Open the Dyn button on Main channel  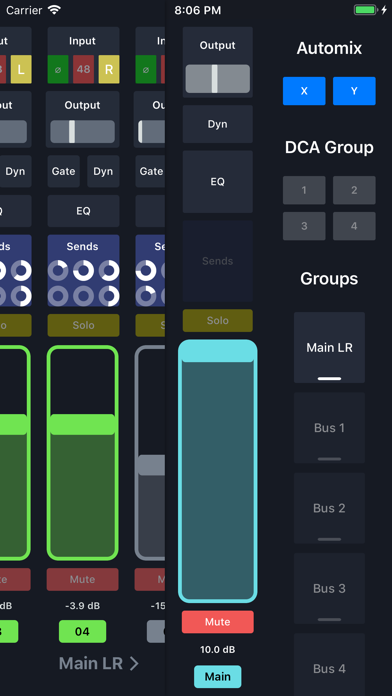pyautogui.click(x=218, y=124)
